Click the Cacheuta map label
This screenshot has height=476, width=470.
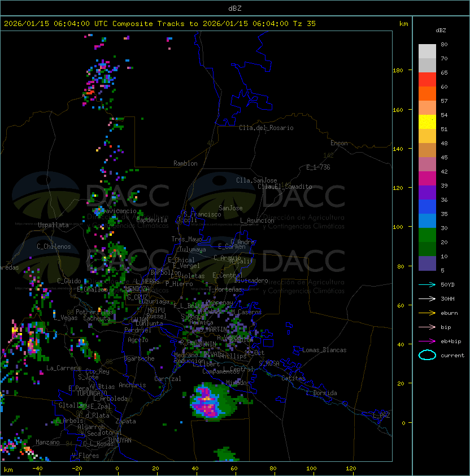[97, 318]
